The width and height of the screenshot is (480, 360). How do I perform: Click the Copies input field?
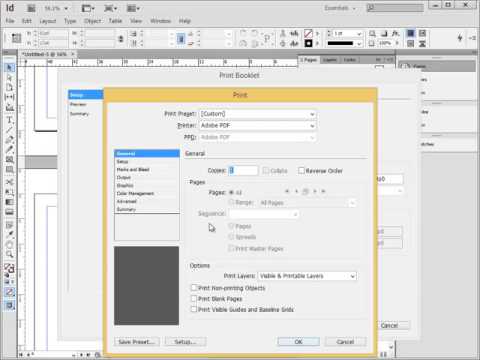[x=243, y=170]
